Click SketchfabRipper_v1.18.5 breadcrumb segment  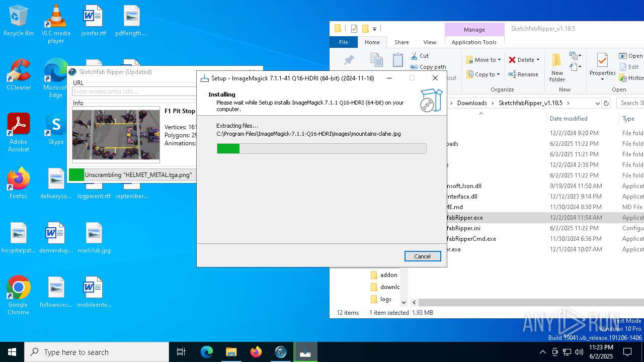pos(530,103)
